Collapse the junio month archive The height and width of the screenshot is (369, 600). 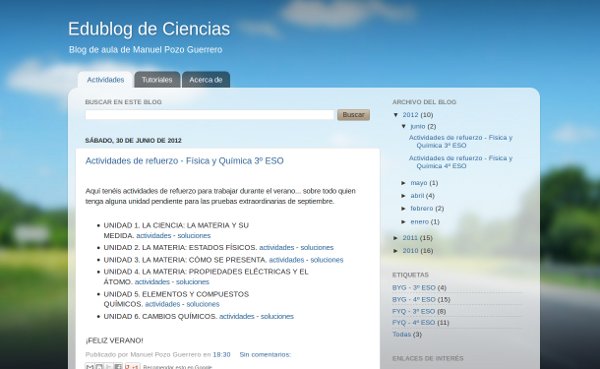[404, 126]
